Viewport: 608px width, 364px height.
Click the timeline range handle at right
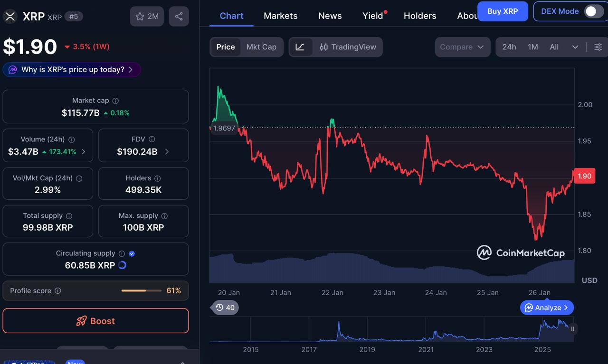point(572,328)
